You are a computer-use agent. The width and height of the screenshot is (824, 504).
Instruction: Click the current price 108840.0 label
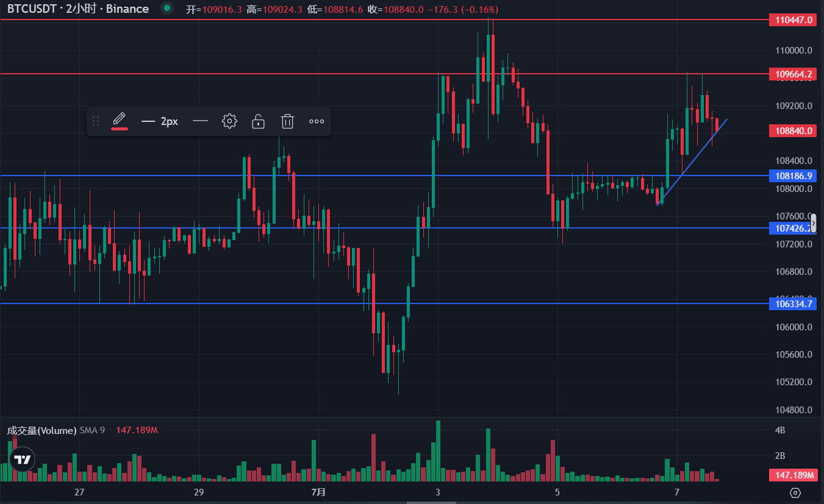point(794,130)
